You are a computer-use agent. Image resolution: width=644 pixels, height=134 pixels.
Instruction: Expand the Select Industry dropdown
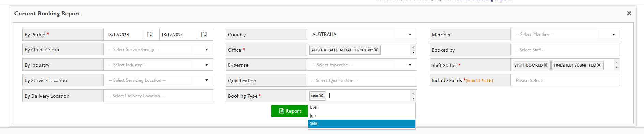pos(158,65)
